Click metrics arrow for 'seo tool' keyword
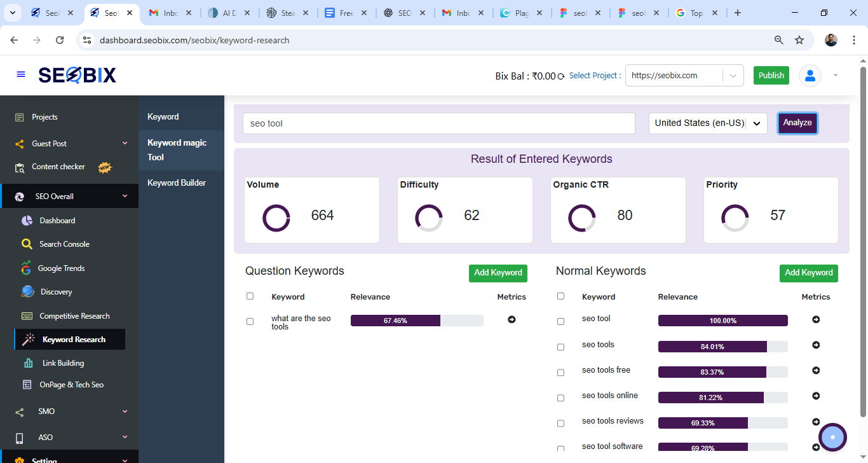The height and width of the screenshot is (463, 868). 816,319
